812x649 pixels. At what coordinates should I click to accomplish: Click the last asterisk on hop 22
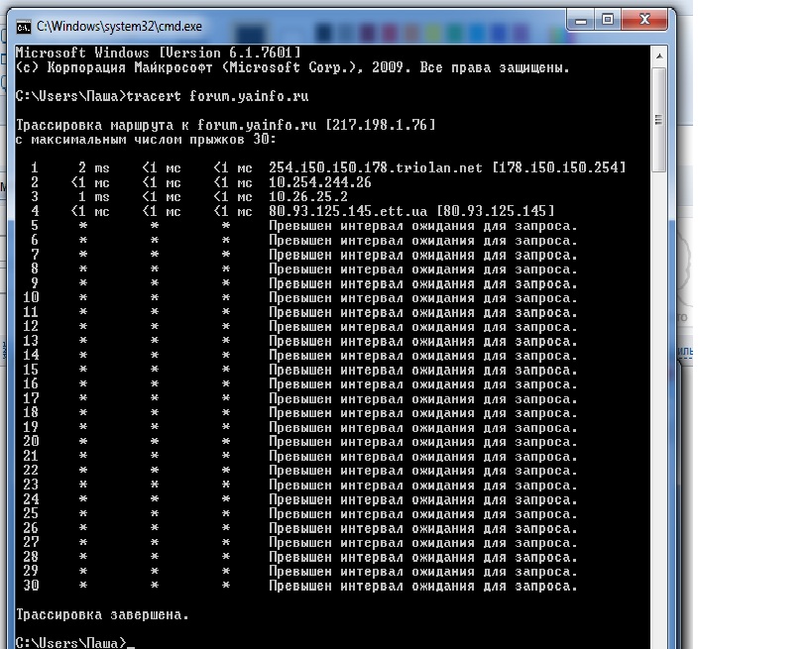(x=226, y=471)
